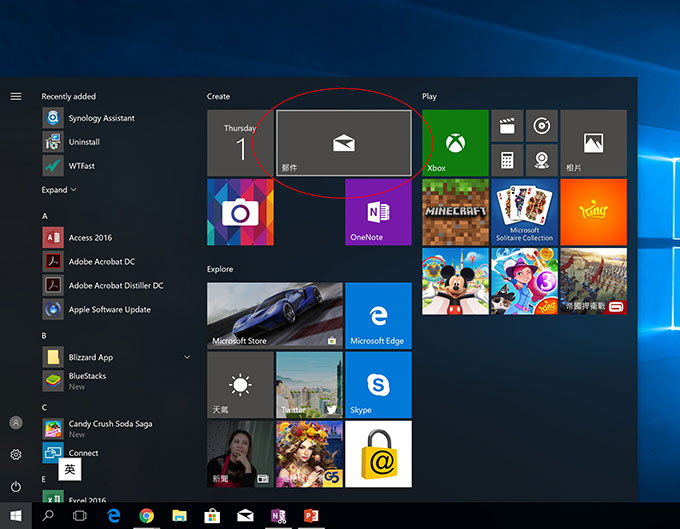Click the 英 input method indicator
Screen dimensions: 680x529
pyautogui.click(x=70, y=469)
